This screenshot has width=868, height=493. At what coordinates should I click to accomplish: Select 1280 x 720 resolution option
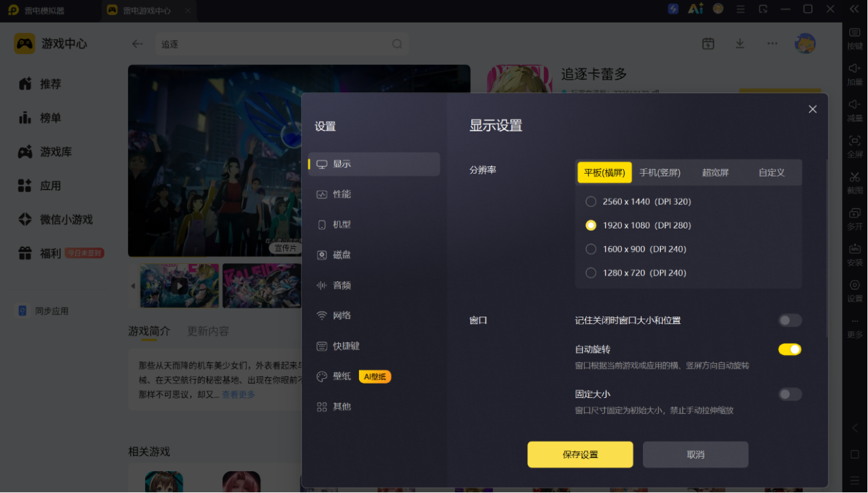click(x=636, y=273)
